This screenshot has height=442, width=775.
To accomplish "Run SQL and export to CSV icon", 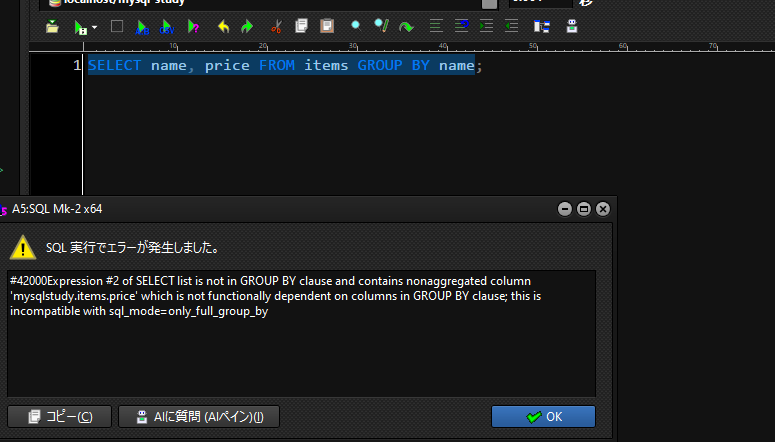I will tap(167, 27).
